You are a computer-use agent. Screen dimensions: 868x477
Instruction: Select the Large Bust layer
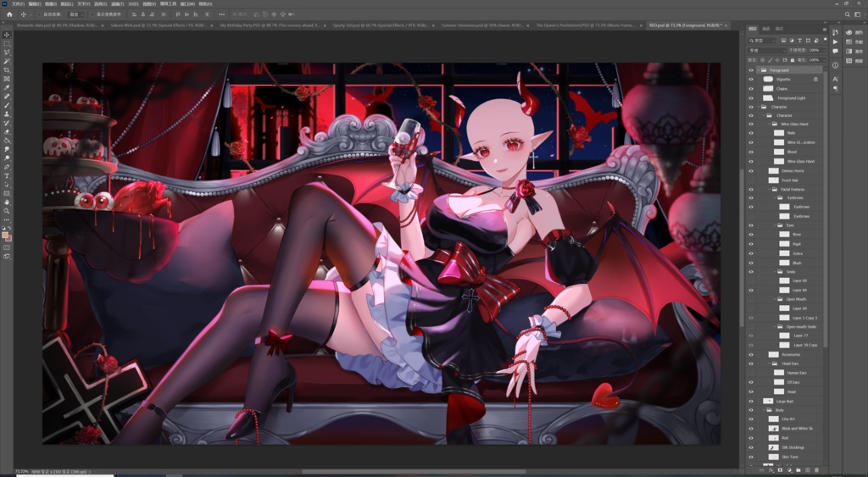point(786,401)
